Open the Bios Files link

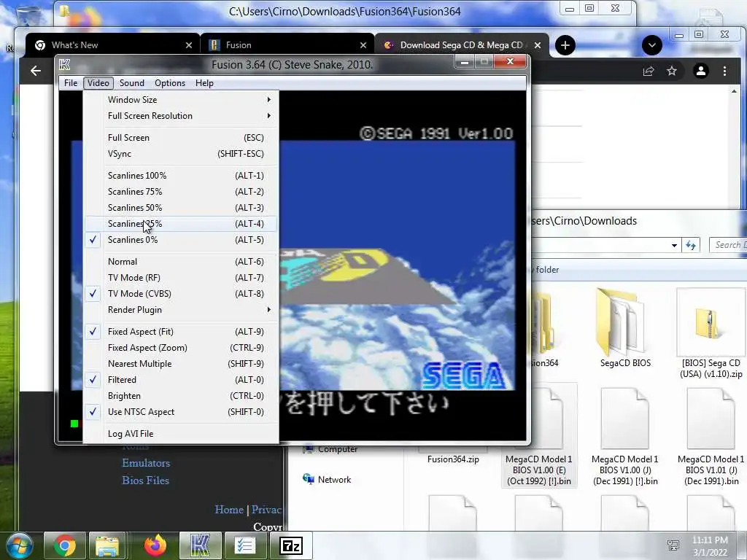click(146, 481)
